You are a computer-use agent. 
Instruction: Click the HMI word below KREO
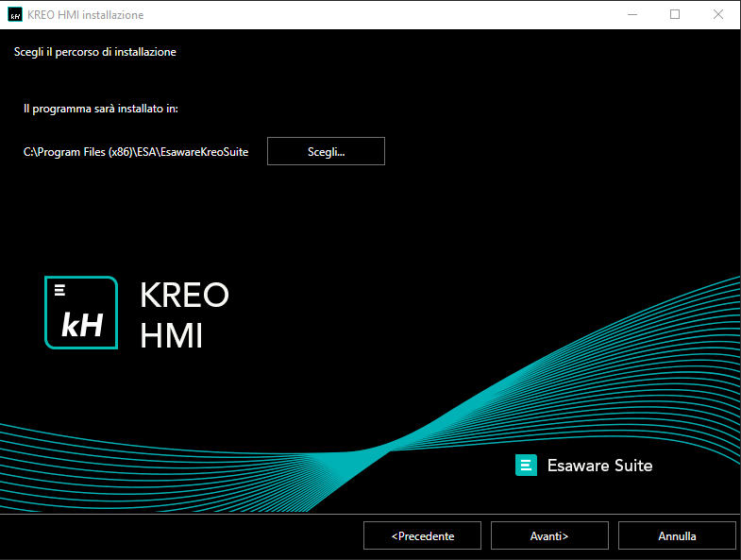171,335
